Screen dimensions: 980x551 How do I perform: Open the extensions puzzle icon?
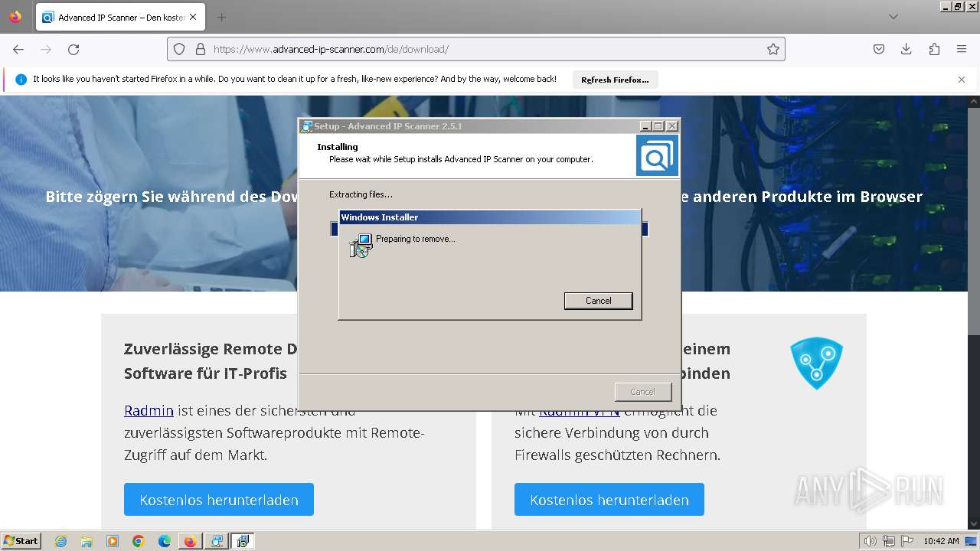[934, 49]
